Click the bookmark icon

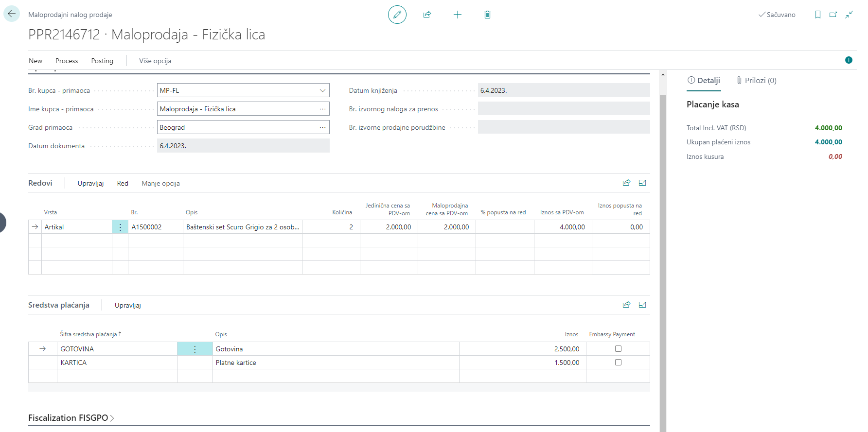pyautogui.click(x=817, y=15)
